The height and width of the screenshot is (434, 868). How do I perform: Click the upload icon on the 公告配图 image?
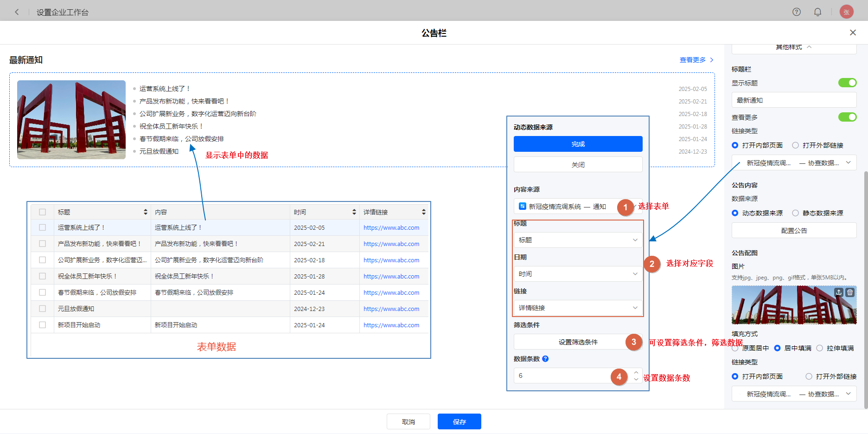(x=838, y=292)
